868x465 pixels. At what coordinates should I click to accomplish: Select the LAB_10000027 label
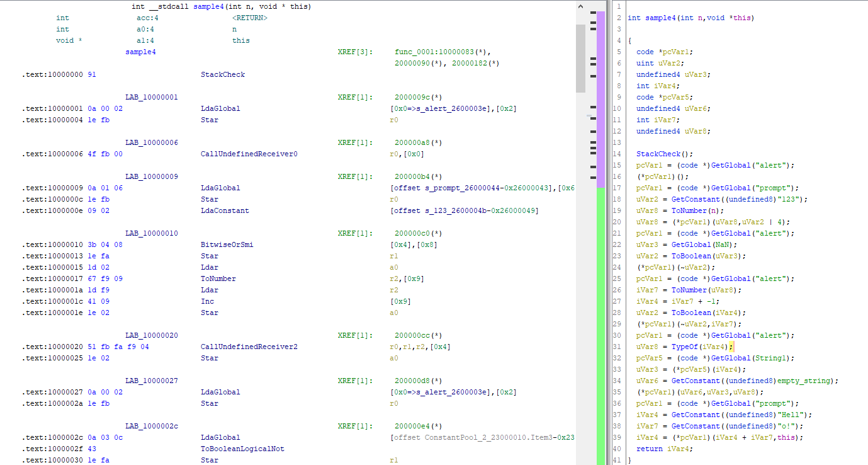click(x=152, y=381)
